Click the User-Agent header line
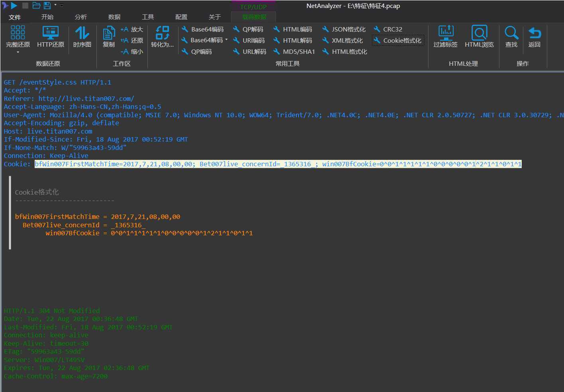The width and height of the screenshot is (564, 392). coord(283,115)
